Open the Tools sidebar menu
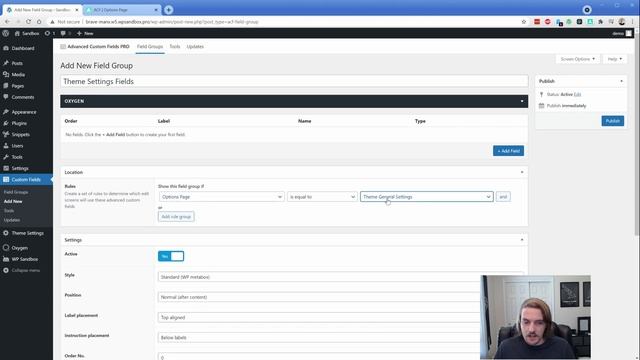Image resolution: width=640 pixels, height=360 pixels. coord(17,157)
